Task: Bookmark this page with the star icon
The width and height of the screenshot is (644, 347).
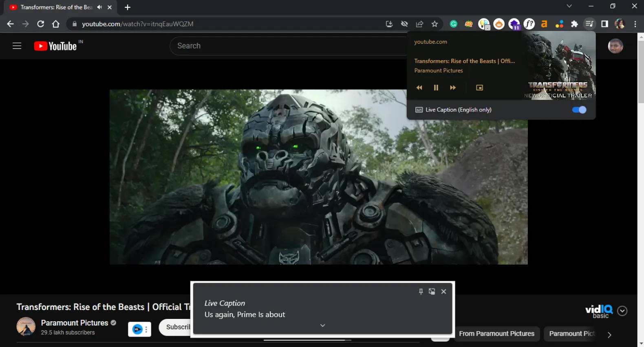Action: coord(435,24)
